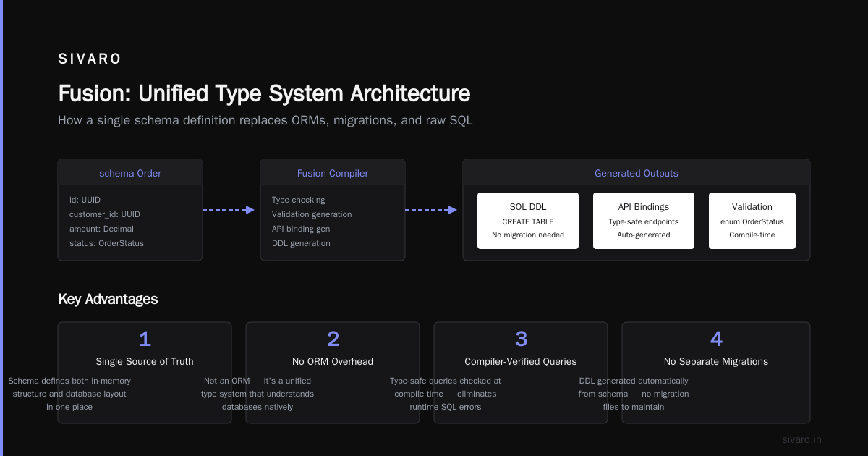Click the number 4 advantage icon
This screenshot has width=868, height=456.
coord(716,339)
